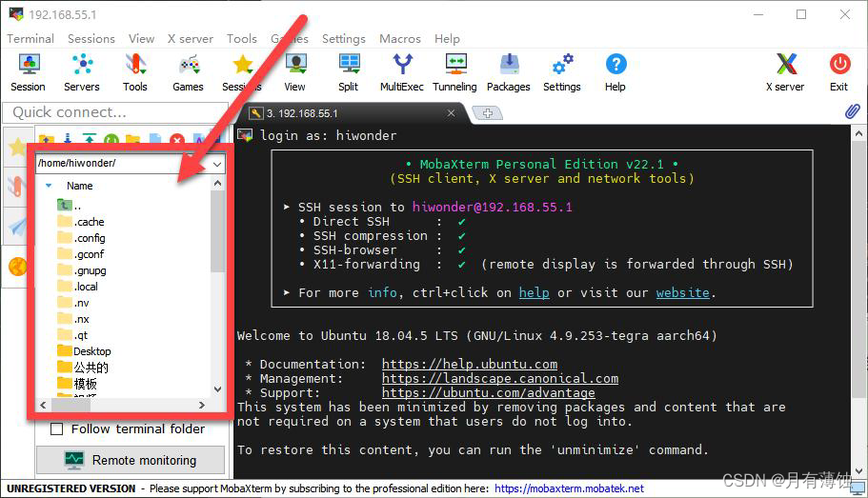Screen dimensions: 868x498
Task: Click the new tab plus button
Action: click(488, 113)
